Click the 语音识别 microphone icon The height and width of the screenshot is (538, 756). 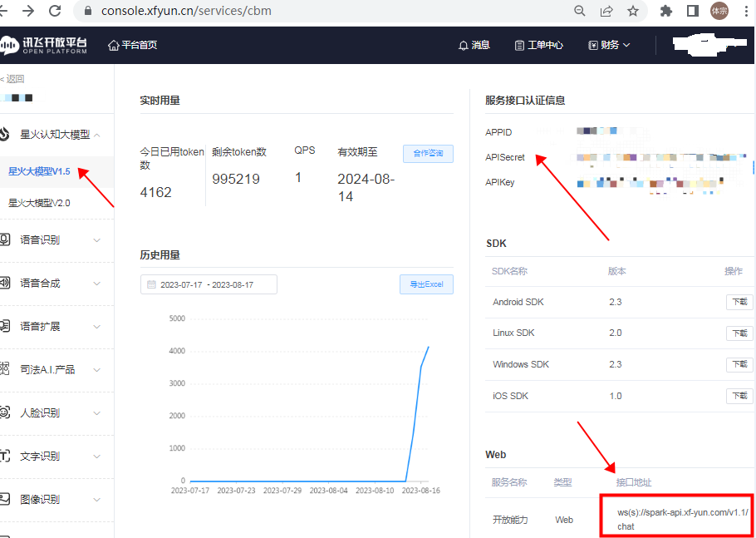4,239
